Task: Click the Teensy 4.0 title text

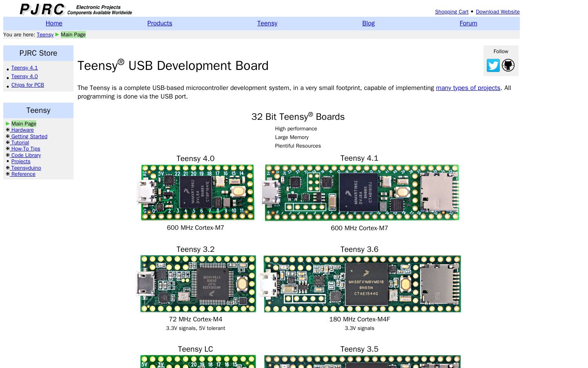Action: tap(196, 159)
